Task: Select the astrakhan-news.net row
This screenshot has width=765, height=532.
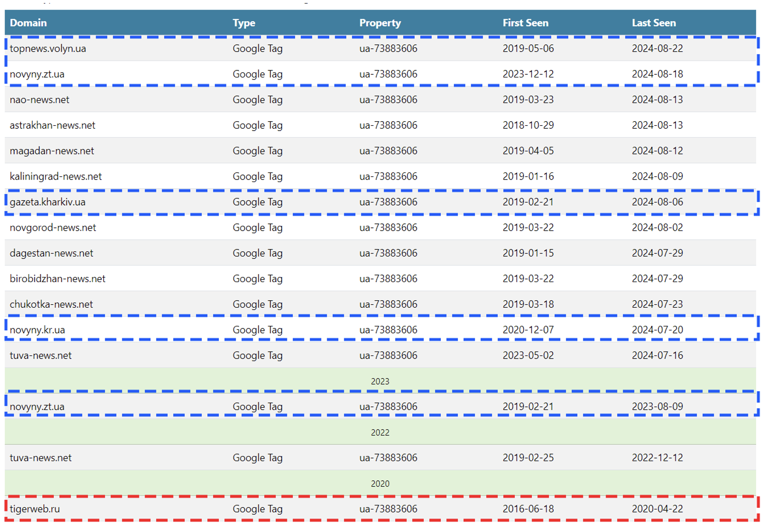Action: click(53, 125)
